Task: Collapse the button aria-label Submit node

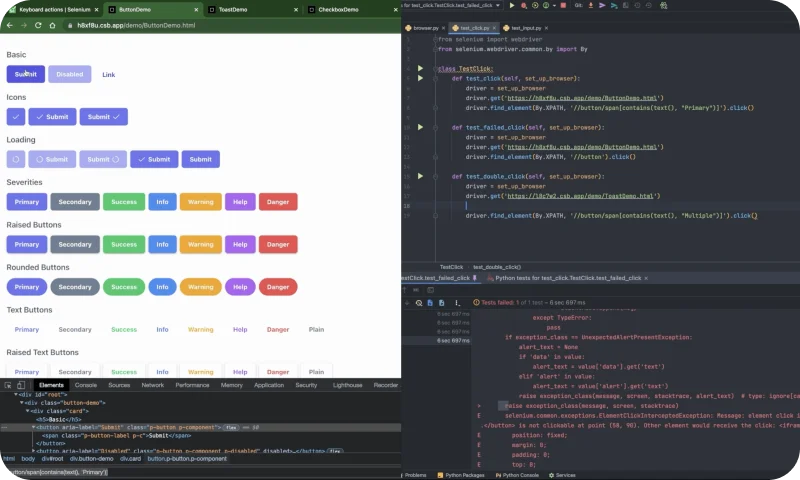Action: tap(34, 427)
